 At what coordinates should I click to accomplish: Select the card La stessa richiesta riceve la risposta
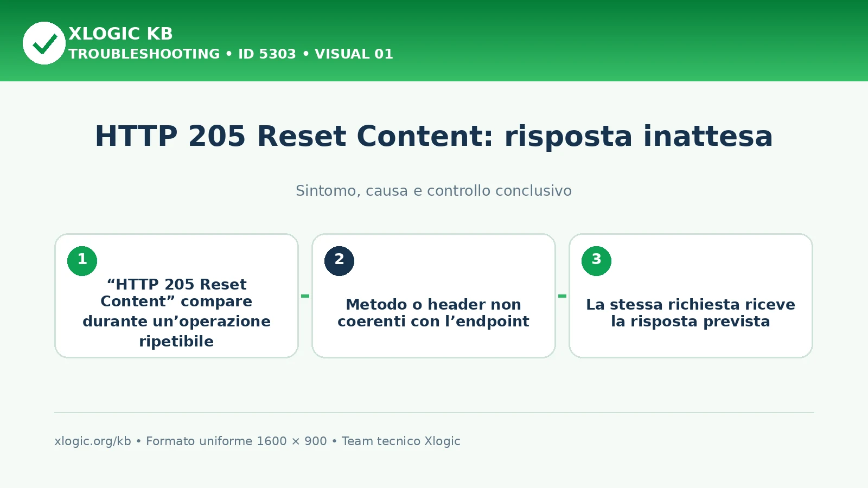(691, 296)
